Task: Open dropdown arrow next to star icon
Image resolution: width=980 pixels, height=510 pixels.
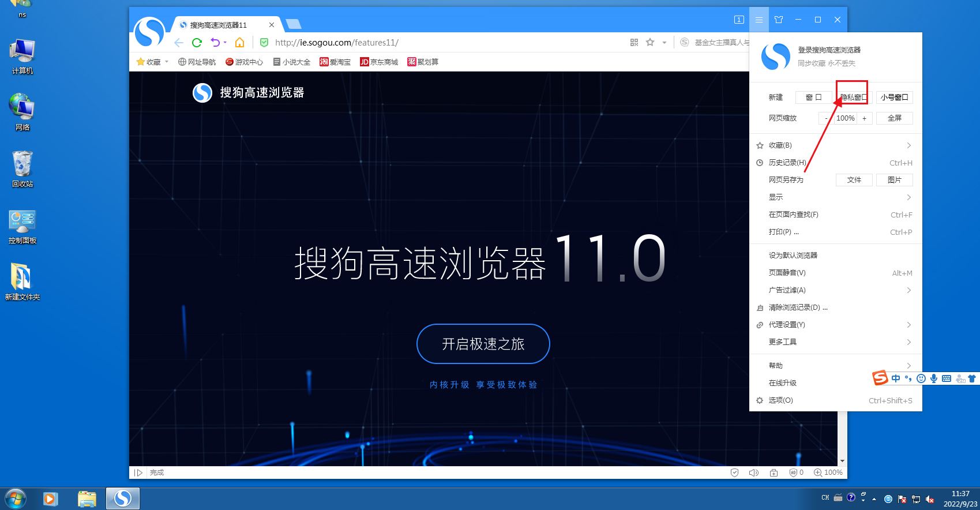Action: point(664,43)
